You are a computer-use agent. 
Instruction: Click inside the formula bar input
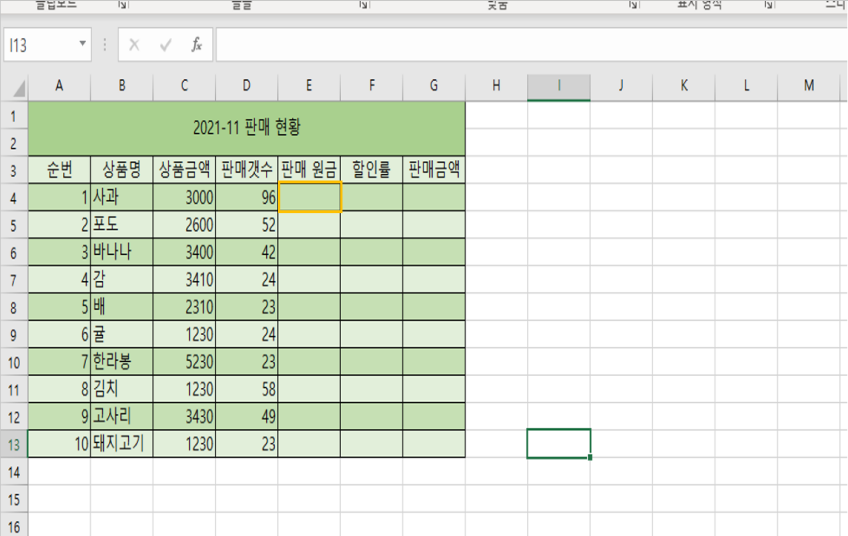[532, 44]
